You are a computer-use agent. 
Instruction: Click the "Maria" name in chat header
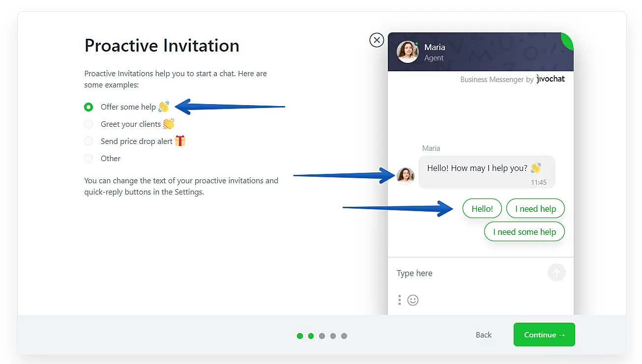click(x=435, y=47)
